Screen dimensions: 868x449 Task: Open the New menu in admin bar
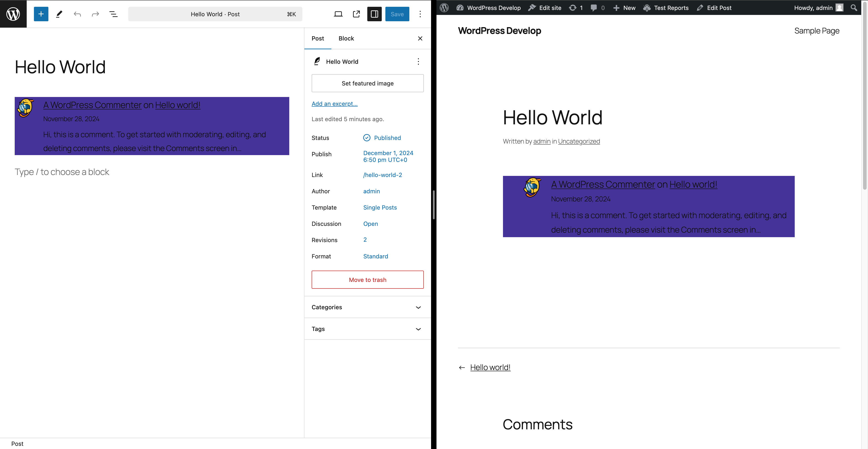point(624,8)
